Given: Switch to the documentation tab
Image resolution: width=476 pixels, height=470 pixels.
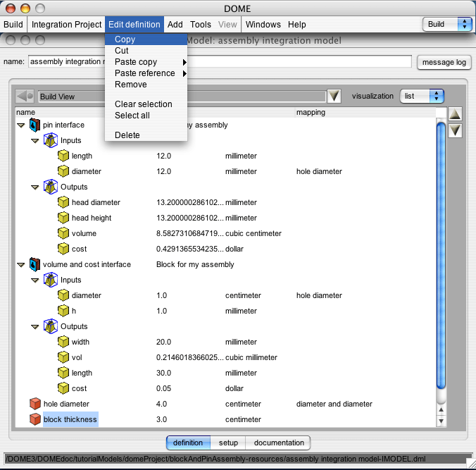Looking at the screenshot, I should 278,443.
